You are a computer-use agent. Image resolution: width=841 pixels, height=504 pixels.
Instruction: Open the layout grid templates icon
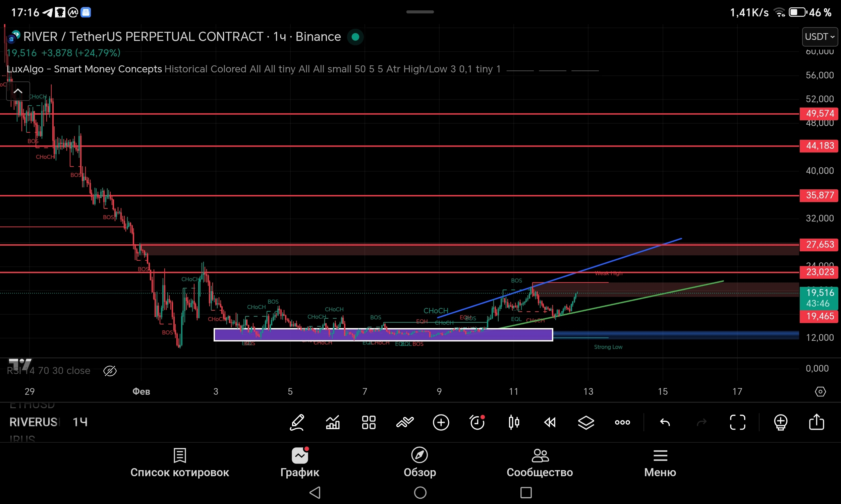tap(369, 423)
